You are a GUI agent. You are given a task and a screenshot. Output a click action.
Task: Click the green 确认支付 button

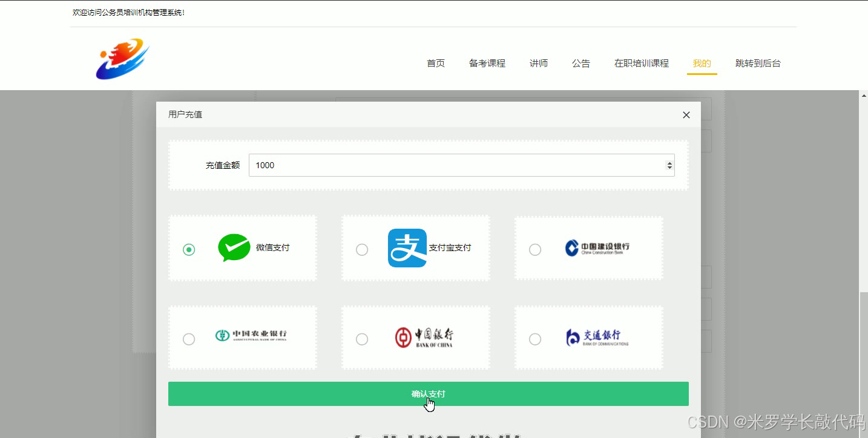(x=429, y=394)
